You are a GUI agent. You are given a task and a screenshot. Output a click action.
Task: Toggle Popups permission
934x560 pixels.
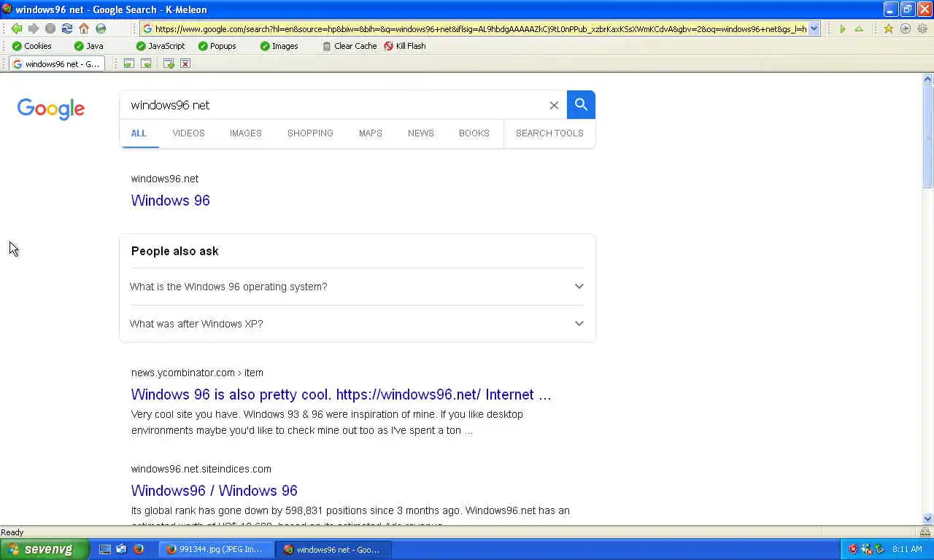click(217, 46)
